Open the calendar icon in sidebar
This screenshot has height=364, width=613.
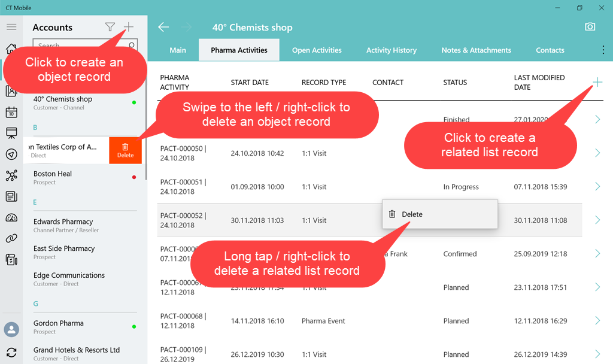pyautogui.click(x=11, y=113)
